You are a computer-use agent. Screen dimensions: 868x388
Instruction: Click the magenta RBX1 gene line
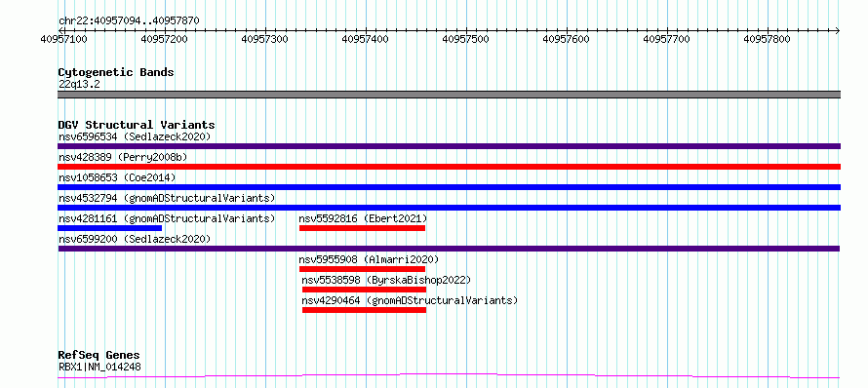pyautogui.click(x=449, y=376)
